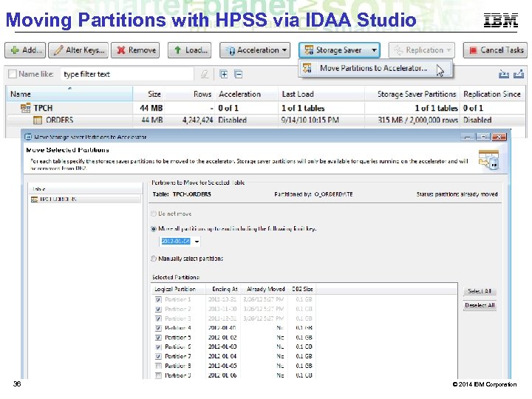Toggle the Partition 4 checkbox
The image size is (532, 399).
[x=158, y=328]
